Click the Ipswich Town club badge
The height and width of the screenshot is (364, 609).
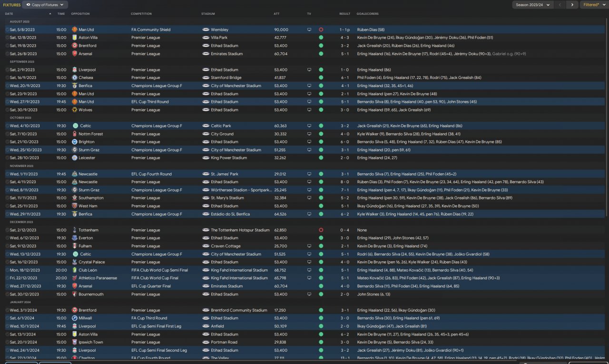click(x=75, y=342)
